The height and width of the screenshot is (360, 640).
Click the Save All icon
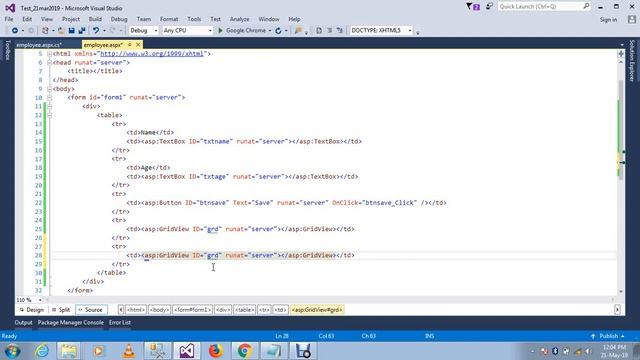pyautogui.click(x=82, y=31)
